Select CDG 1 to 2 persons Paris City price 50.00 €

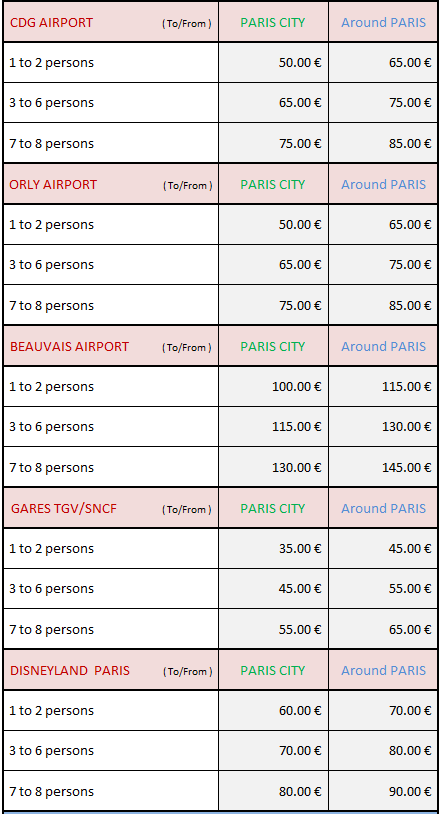tap(300, 63)
